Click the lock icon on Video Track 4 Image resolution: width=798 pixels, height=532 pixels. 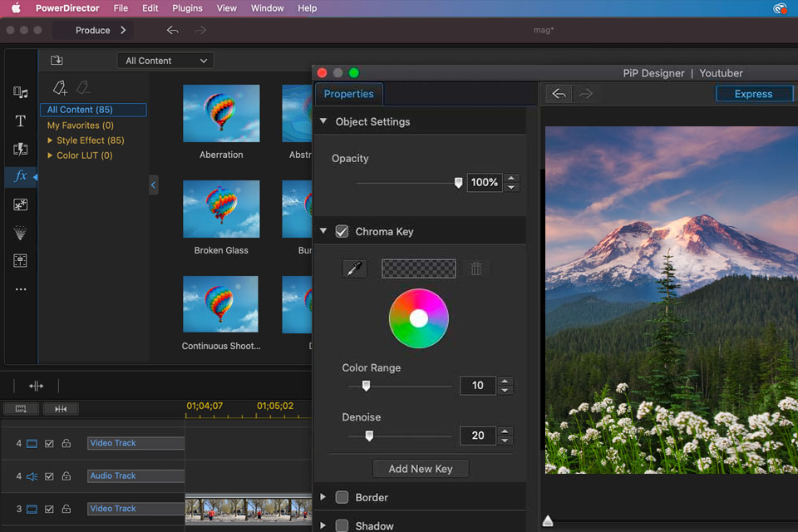pos(66,443)
